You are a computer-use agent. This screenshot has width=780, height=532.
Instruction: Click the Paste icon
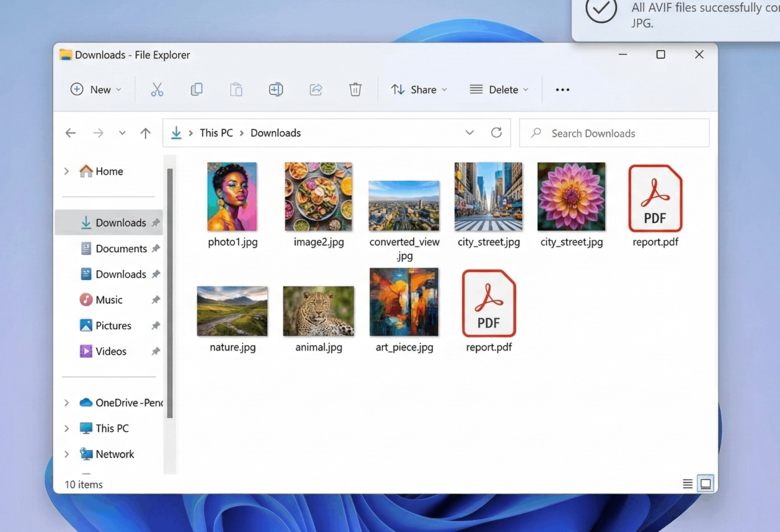click(x=236, y=90)
